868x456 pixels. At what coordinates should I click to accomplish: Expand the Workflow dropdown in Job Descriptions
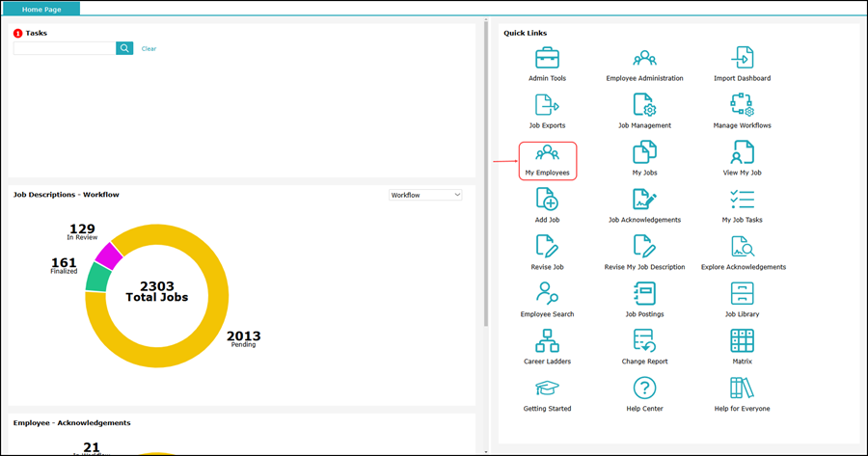(x=425, y=195)
